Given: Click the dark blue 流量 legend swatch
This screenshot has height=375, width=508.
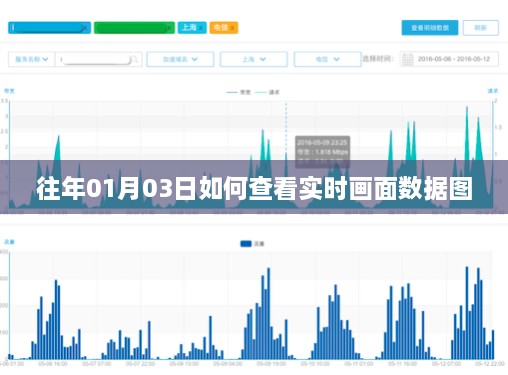Looking at the screenshot, I should (x=246, y=244).
